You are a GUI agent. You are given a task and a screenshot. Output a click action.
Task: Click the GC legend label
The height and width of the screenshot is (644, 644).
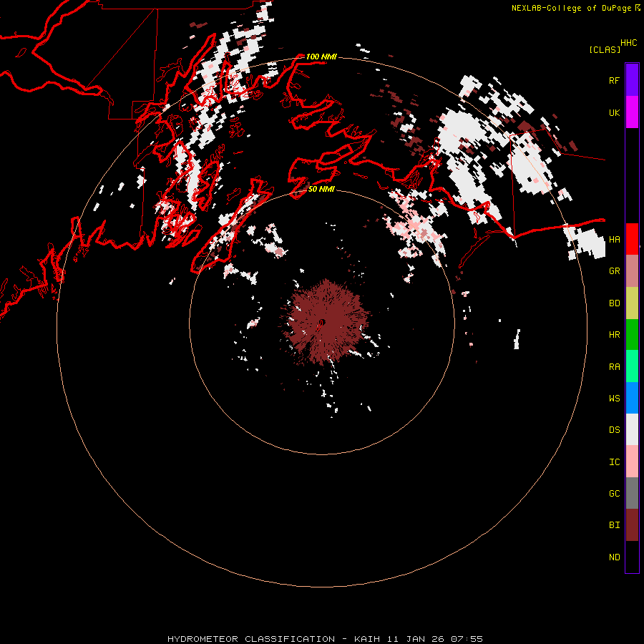(x=614, y=493)
